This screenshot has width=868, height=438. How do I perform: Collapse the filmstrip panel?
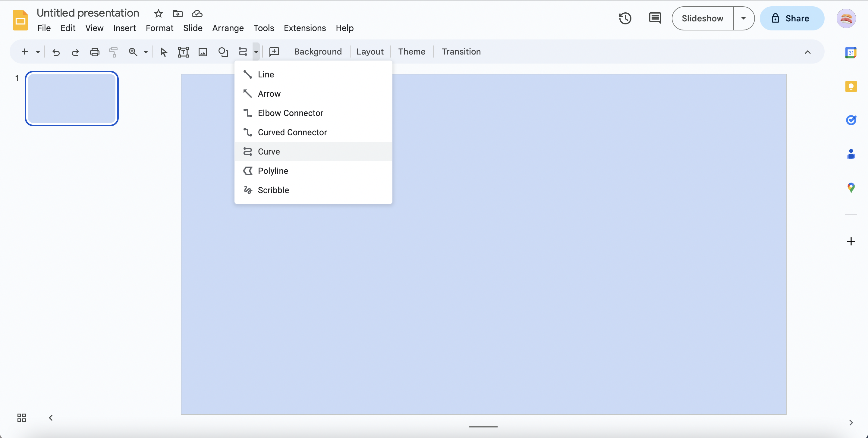50,418
